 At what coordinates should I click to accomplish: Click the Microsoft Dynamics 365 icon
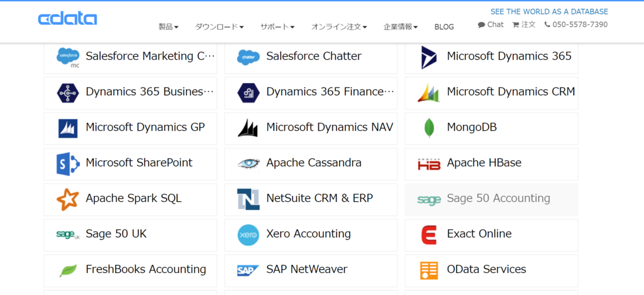(x=428, y=57)
